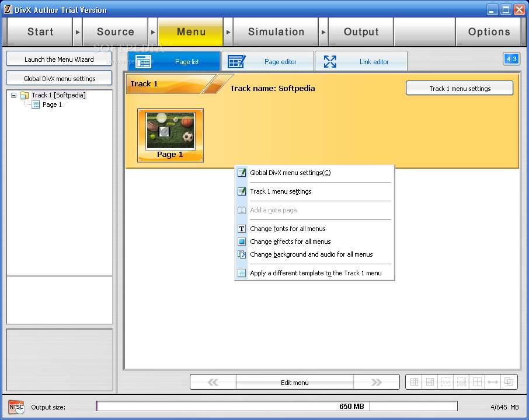Click the T icon for Change fonts
Viewport: 529px width, 420px height.
click(242, 229)
